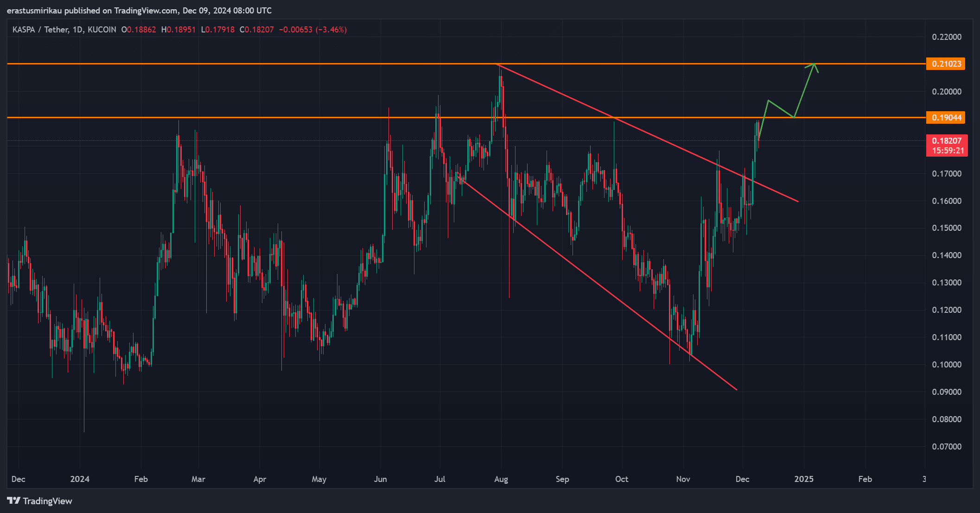Image resolution: width=980 pixels, height=513 pixels.
Task: Click the orange 0.19044 price label
Action: pyautogui.click(x=946, y=118)
